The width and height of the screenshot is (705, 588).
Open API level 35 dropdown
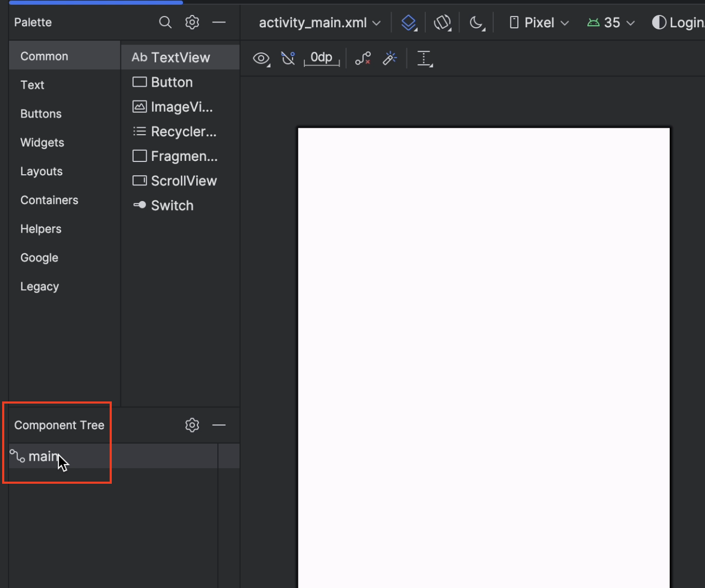[611, 22]
